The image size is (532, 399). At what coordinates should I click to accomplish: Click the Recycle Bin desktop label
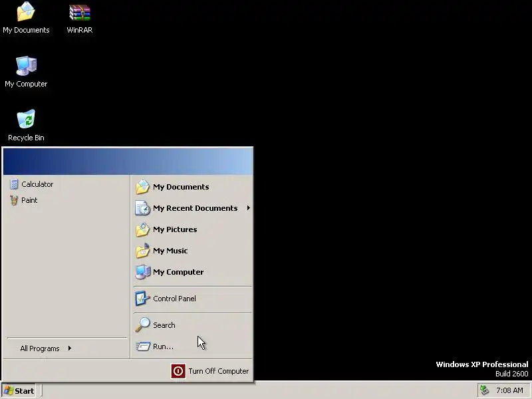[26, 138]
